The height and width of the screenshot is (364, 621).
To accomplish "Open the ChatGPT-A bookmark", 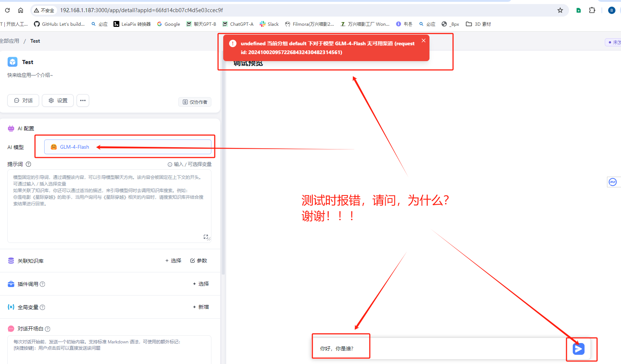I will click(238, 24).
